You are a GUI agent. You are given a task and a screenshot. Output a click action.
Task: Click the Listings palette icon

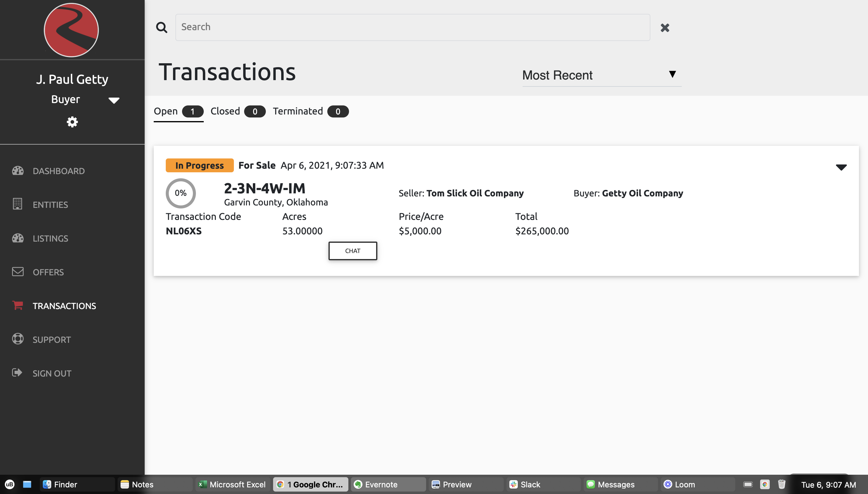point(18,238)
